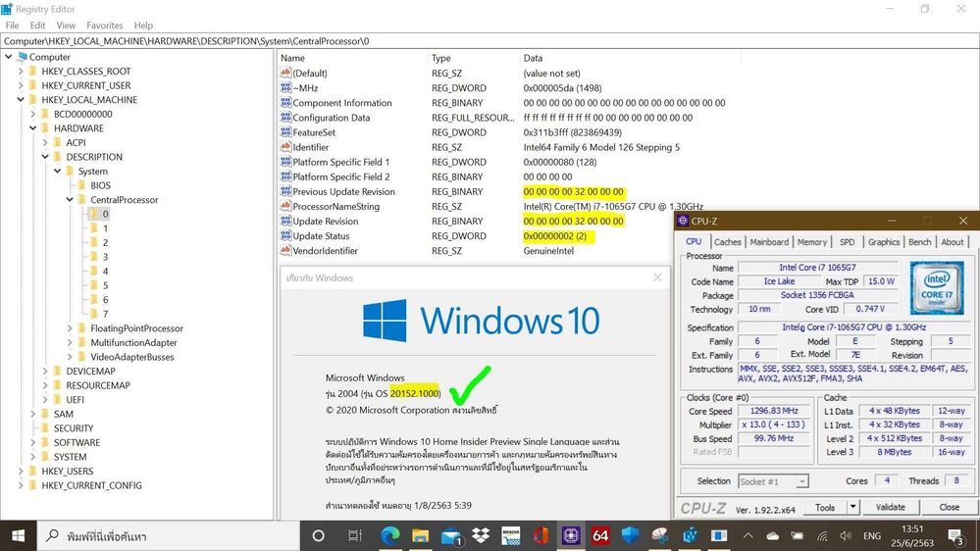
Task: Expand the FloatingPointProcessor key
Action: click(x=70, y=328)
